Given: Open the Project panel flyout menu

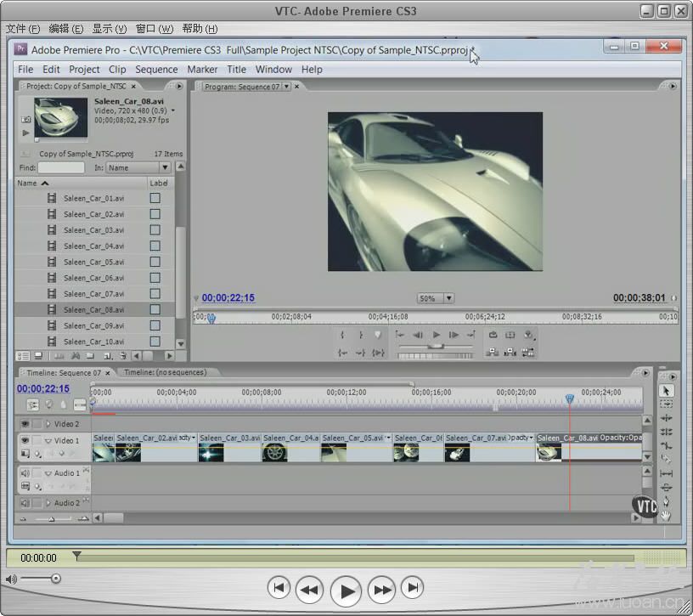Looking at the screenshot, I should pos(179,86).
